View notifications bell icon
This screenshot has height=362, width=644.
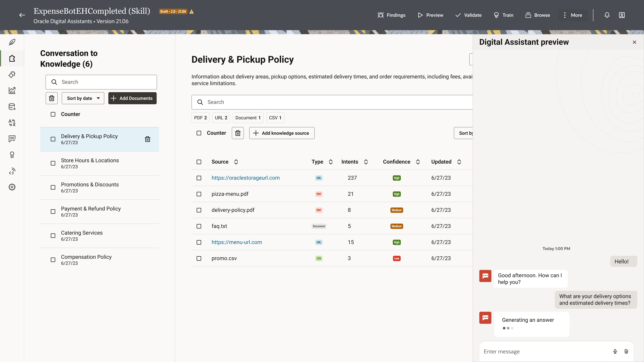pyautogui.click(x=607, y=15)
